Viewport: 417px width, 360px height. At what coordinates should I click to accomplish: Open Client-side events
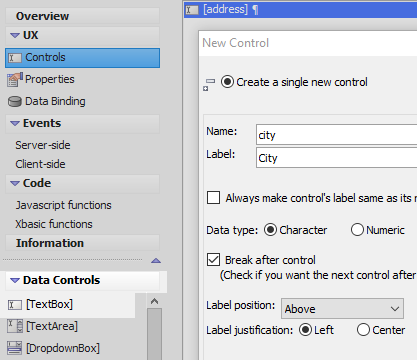[40, 164]
